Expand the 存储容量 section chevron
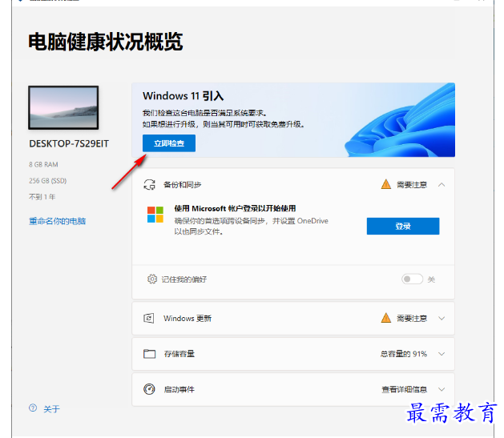504x438 pixels. coord(442,354)
